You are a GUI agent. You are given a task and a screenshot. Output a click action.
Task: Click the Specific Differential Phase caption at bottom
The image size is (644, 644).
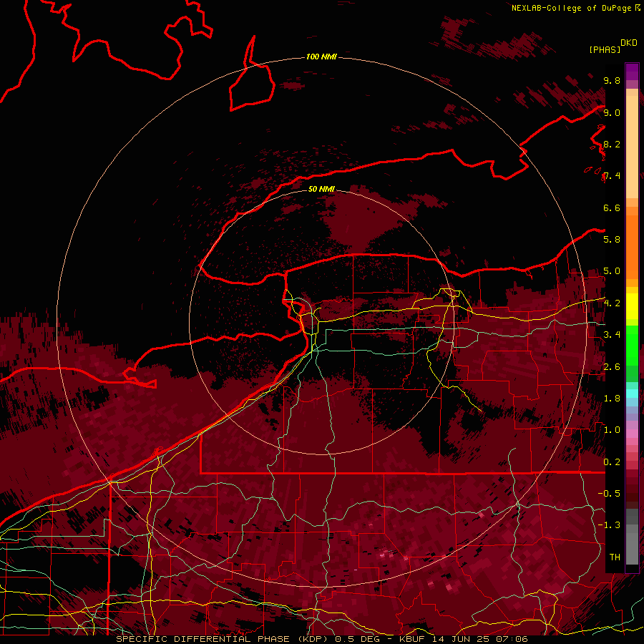(321, 639)
